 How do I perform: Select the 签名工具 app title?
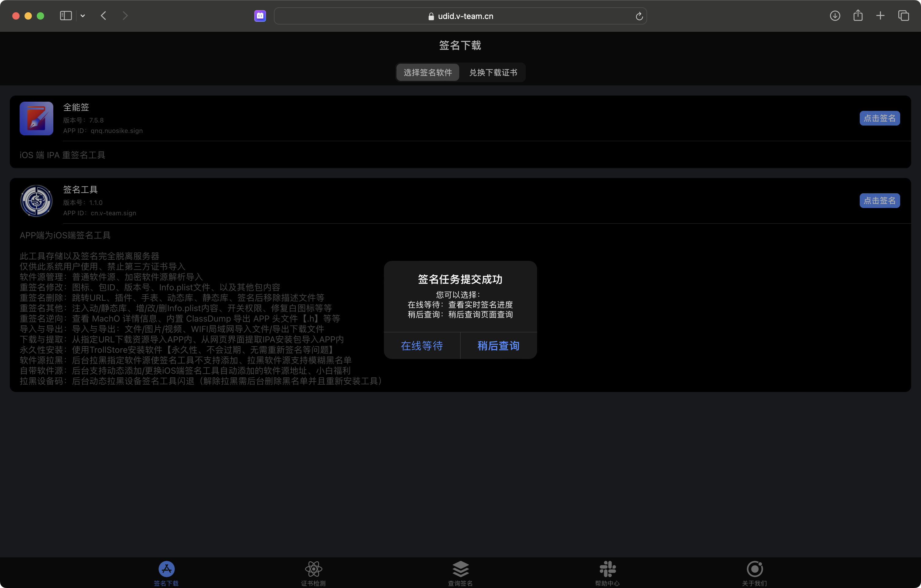tap(80, 190)
